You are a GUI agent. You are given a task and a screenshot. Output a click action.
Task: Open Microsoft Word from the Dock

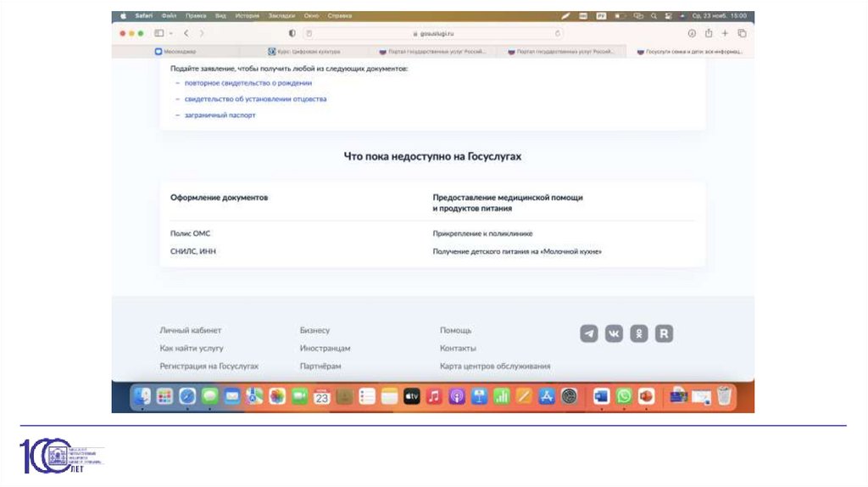click(601, 397)
